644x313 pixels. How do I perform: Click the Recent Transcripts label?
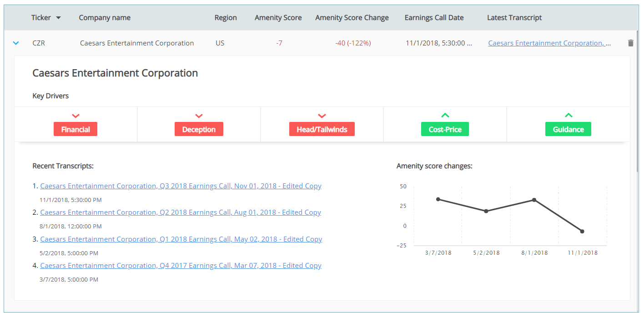pyautogui.click(x=63, y=166)
